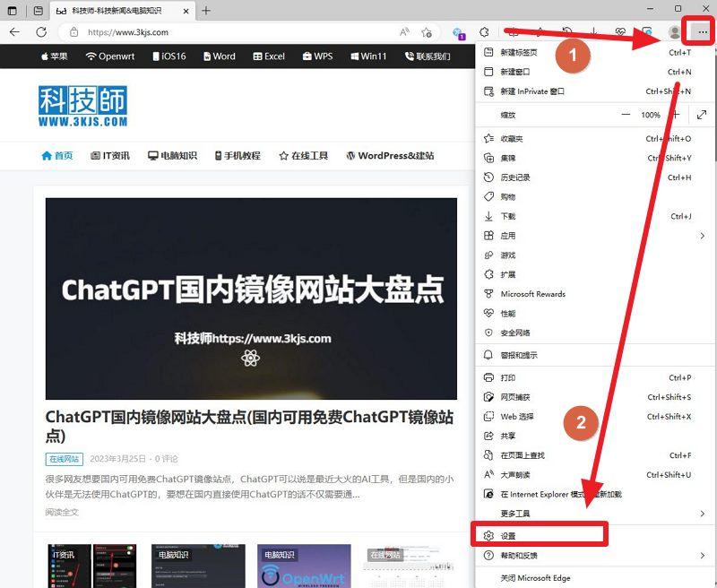Image resolution: width=717 pixels, height=588 pixels.
Task: Choose 关闭 Microsoft Edge
Action: [594, 578]
